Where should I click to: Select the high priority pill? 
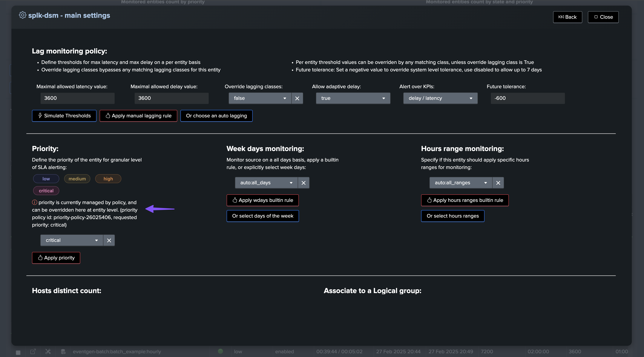point(108,179)
